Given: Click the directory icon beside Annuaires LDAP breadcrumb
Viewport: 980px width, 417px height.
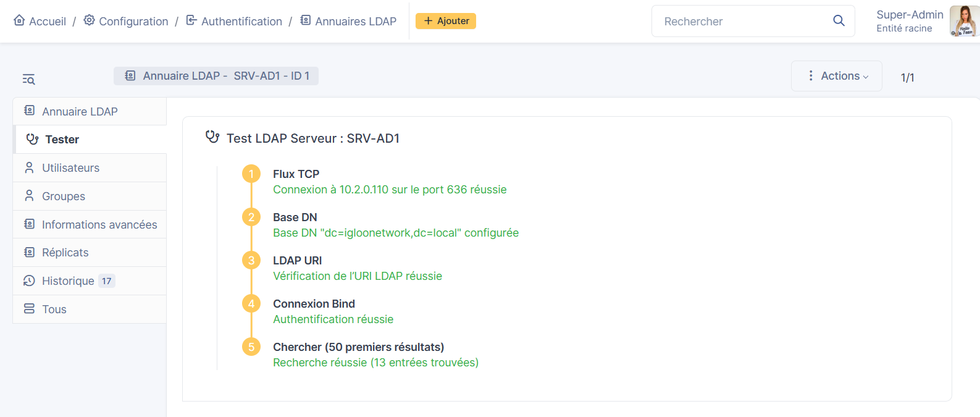Looking at the screenshot, I should [x=305, y=20].
